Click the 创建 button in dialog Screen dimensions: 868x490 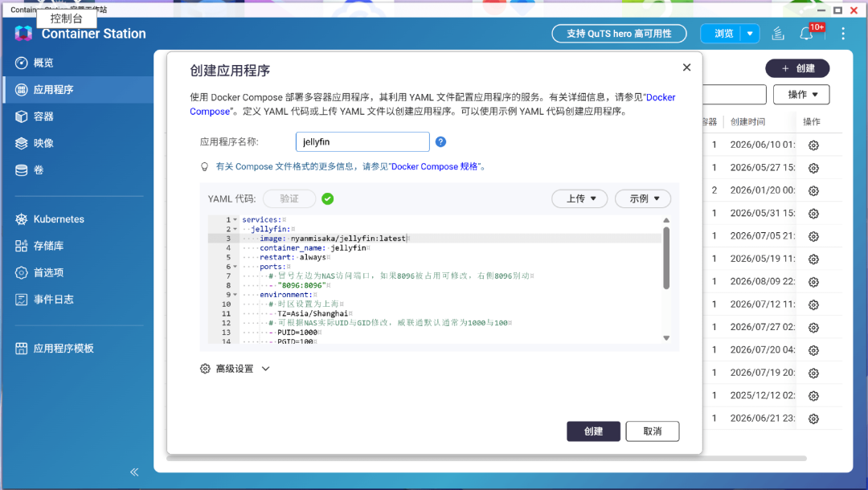point(593,431)
